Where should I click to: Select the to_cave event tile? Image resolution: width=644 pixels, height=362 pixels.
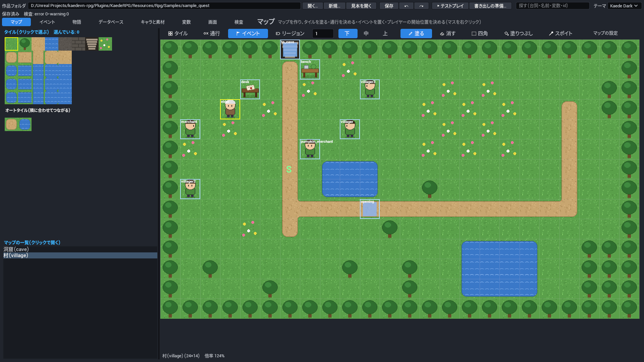coord(290,50)
